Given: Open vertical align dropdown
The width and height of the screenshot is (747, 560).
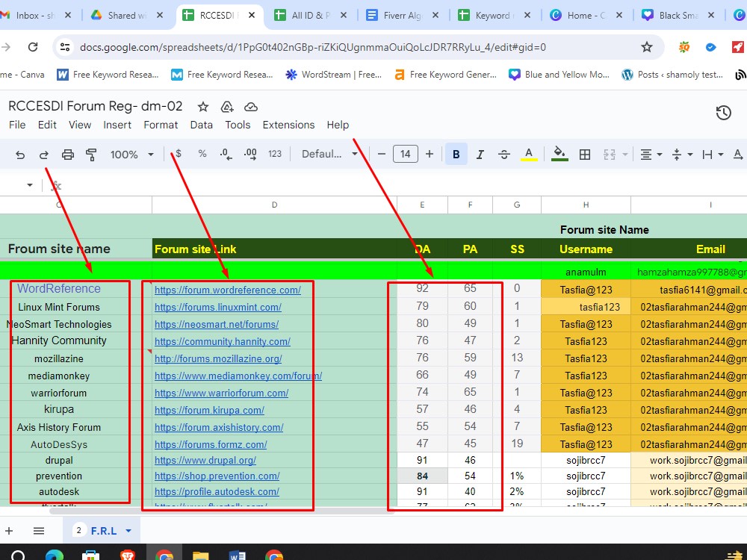Looking at the screenshot, I should pyautogui.click(x=689, y=155).
